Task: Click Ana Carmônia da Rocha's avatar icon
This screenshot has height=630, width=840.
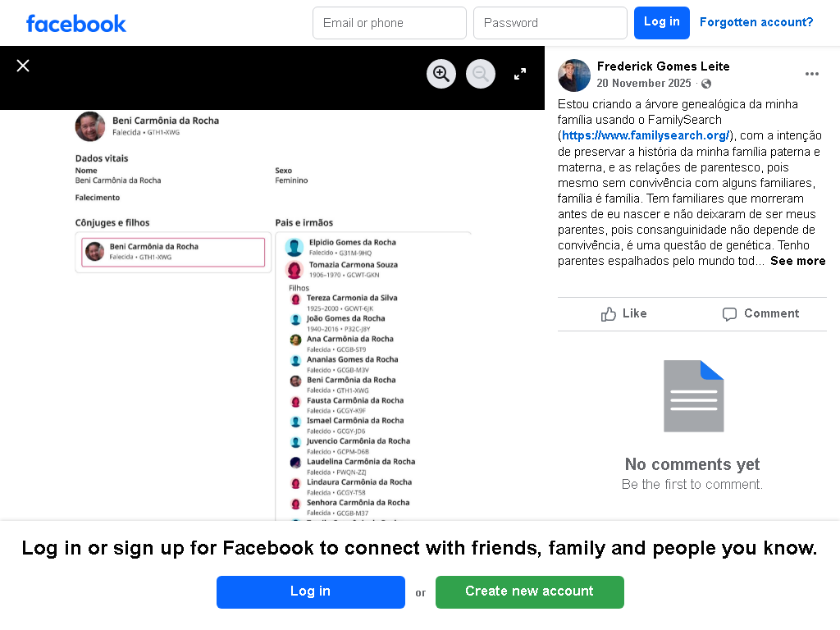Action: [x=295, y=340]
